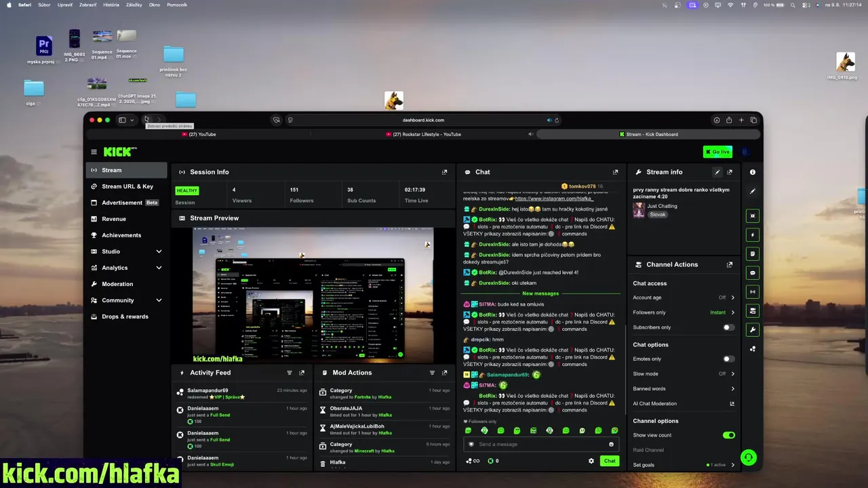Open Drops & rewards page

(127, 317)
